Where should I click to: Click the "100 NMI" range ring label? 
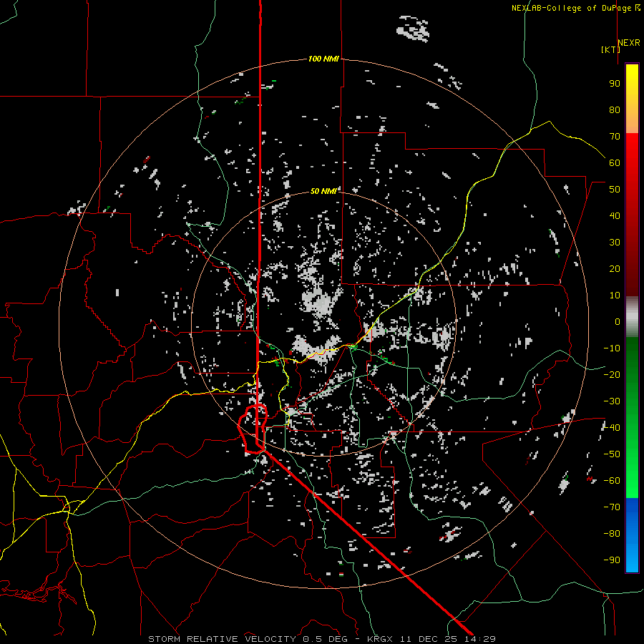point(323,59)
